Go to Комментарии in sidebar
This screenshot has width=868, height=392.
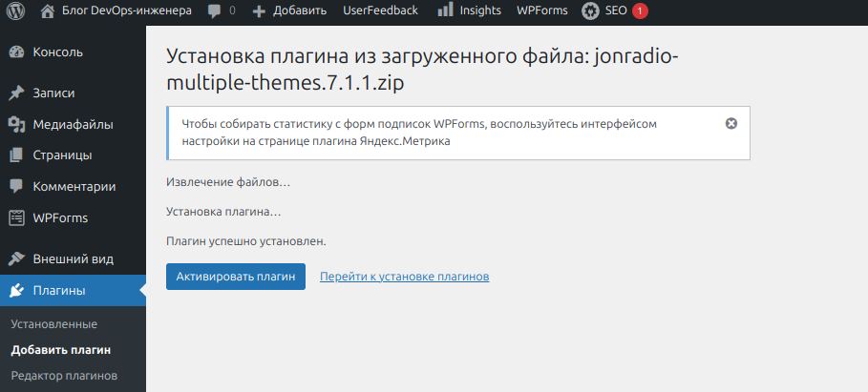pyautogui.click(x=74, y=186)
